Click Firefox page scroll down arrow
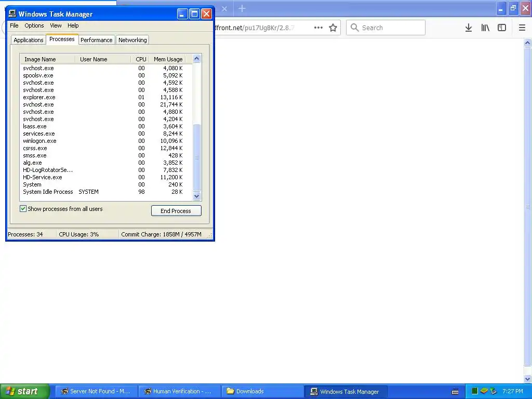 [527, 379]
